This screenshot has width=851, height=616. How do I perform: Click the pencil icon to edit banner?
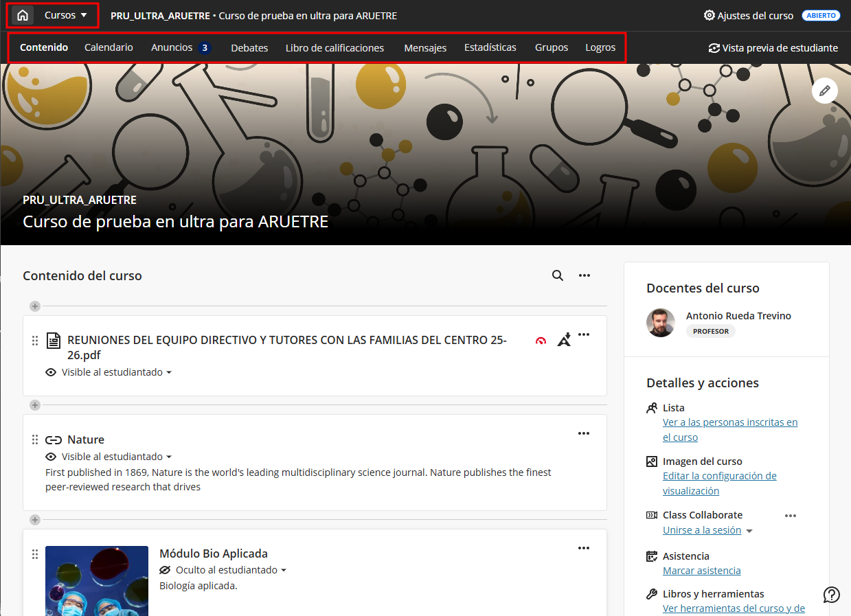(x=825, y=91)
